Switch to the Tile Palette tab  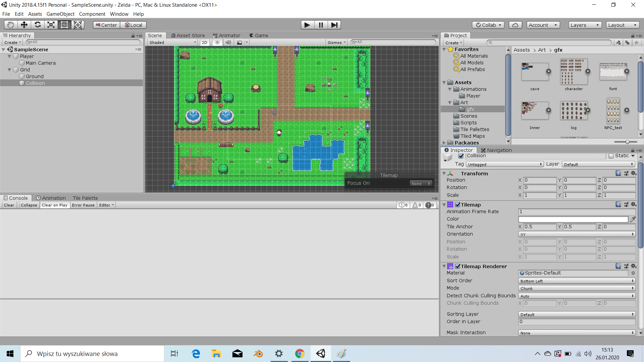click(x=85, y=198)
